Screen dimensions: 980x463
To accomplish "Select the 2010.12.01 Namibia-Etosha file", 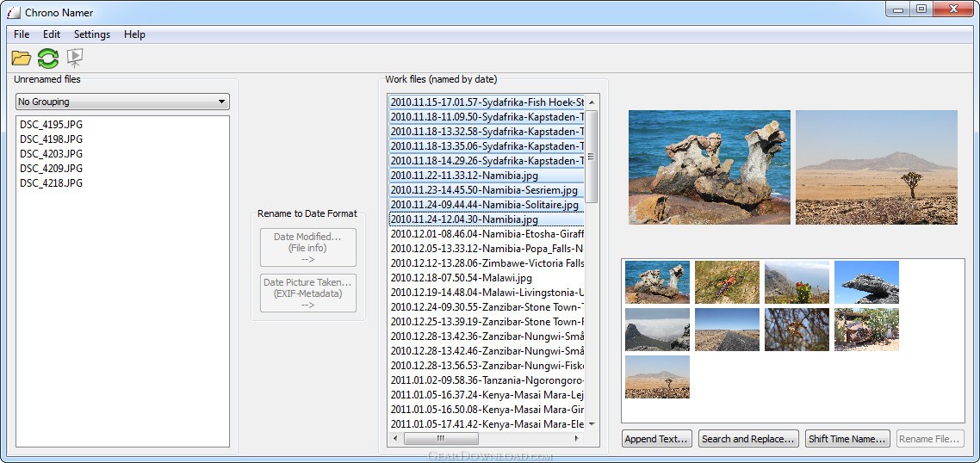I will [x=487, y=234].
